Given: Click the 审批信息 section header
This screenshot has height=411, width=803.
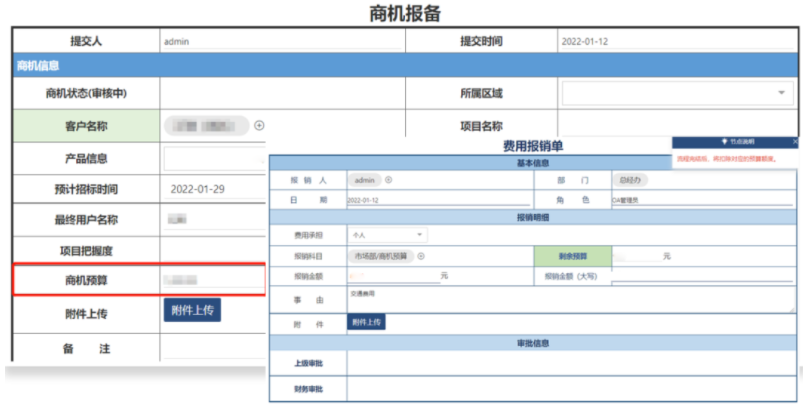Looking at the screenshot, I should [533, 343].
